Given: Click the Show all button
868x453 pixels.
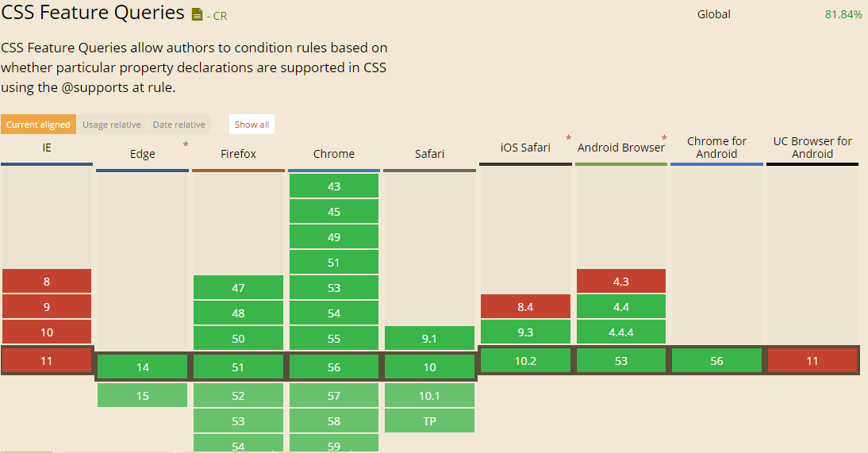Looking at the screenshot, I should pos(252,125).
